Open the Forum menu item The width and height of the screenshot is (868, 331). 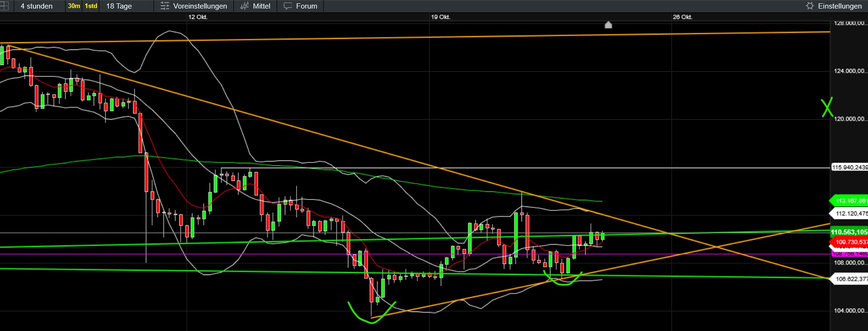coord(306,6)
